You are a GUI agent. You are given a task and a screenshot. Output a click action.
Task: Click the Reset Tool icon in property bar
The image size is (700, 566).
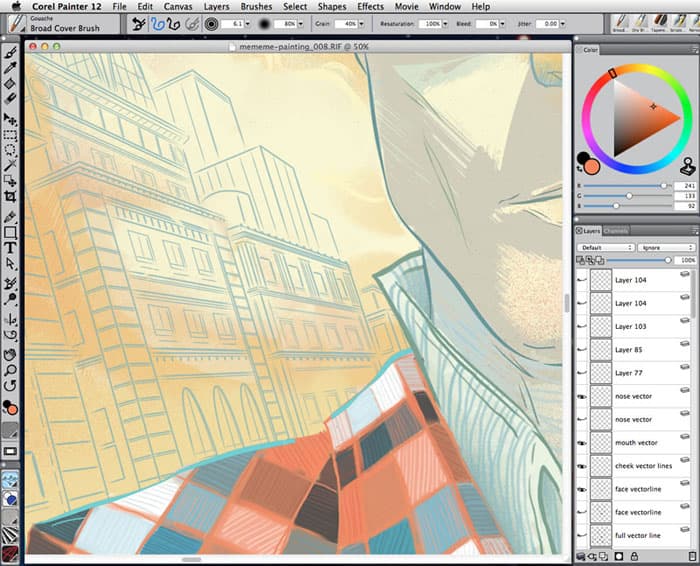[139, 24]
